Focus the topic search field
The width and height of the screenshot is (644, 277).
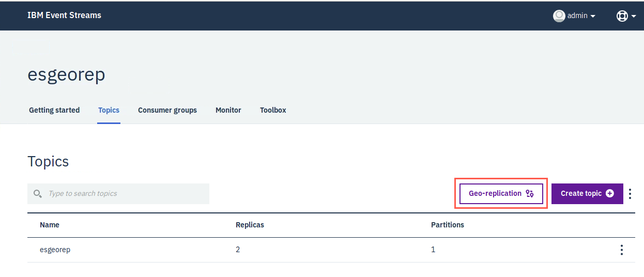pyautogui.click(x=118, y=194)
